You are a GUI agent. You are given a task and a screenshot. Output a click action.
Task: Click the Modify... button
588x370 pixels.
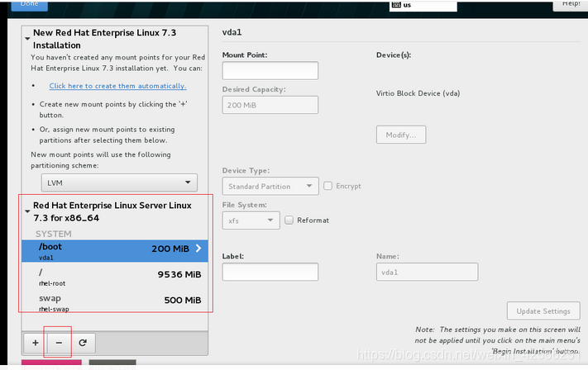401,135
